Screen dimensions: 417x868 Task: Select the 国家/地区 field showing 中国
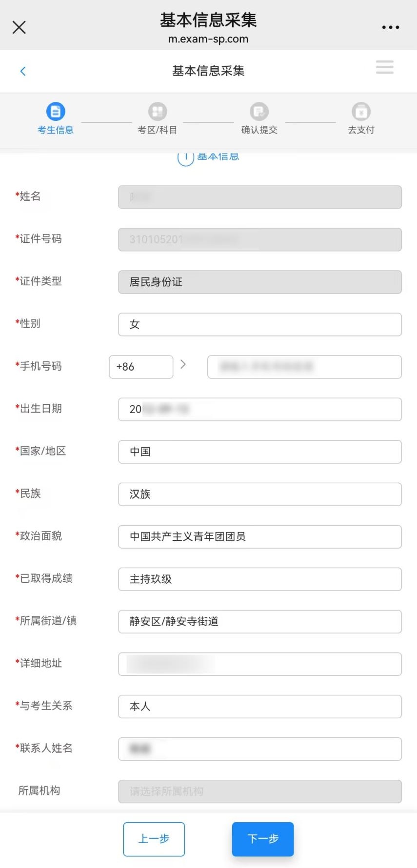[x=259, y=452]
